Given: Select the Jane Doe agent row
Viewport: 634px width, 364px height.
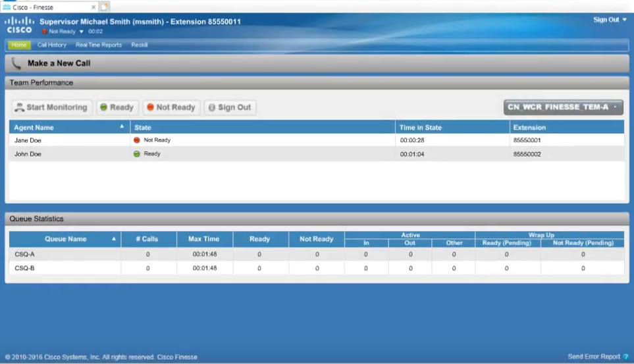Looking at the screenshot, I should 317,140.
